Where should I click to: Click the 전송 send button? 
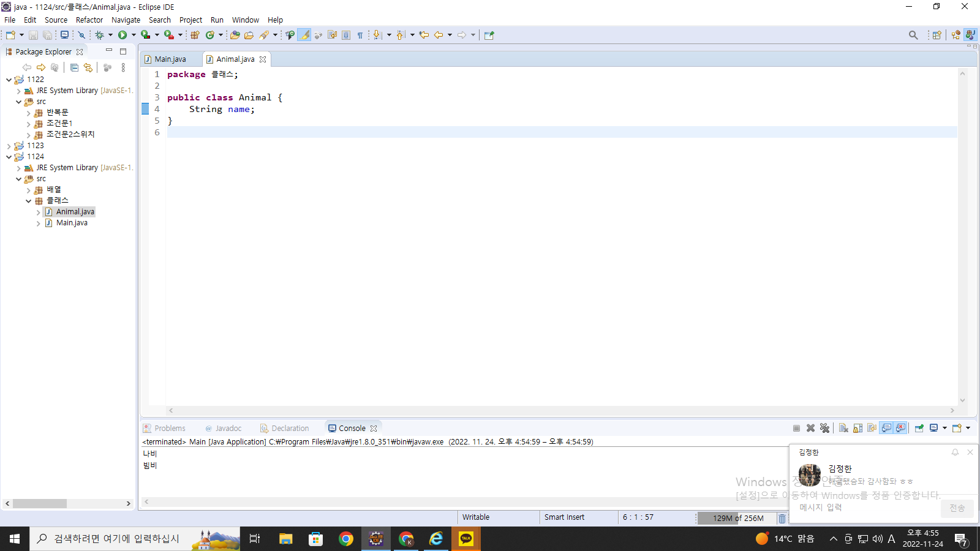pyautogui.click(x=957, y=508)
